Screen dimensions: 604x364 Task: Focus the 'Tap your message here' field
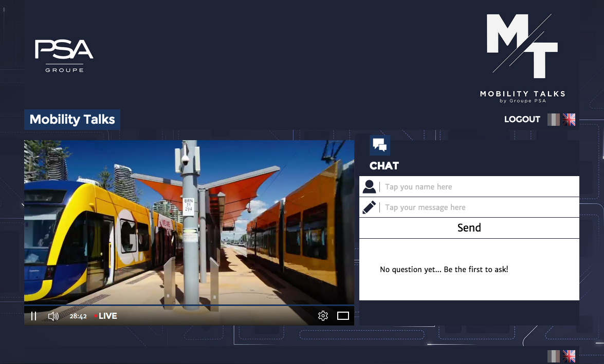pyautogui.click(x=469, y=207)
